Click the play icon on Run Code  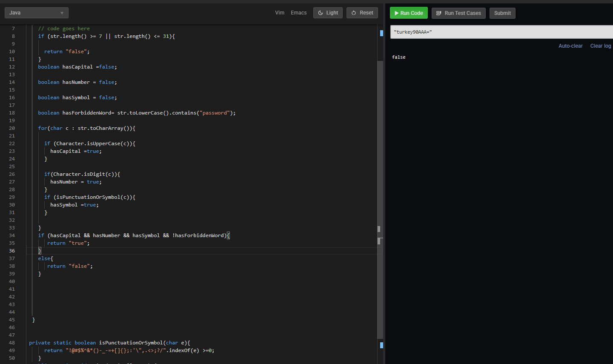397,13
